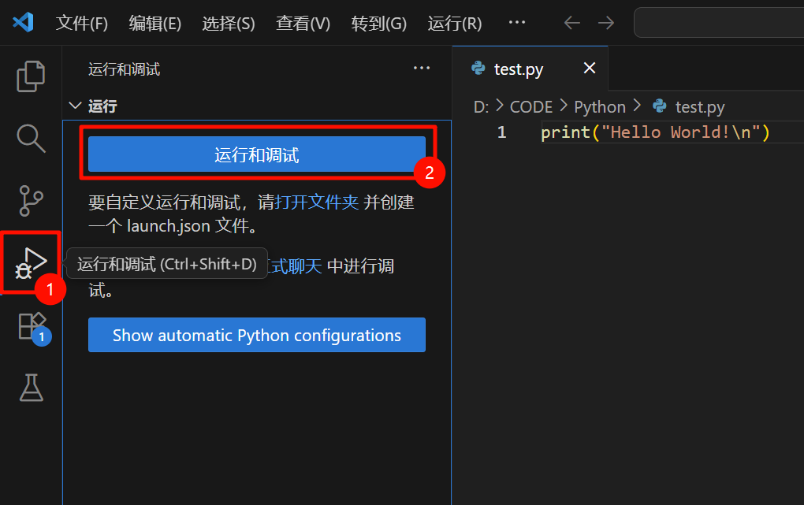Open the Testing flask icon view
804x505 pixels.
[x=31, y=387]
